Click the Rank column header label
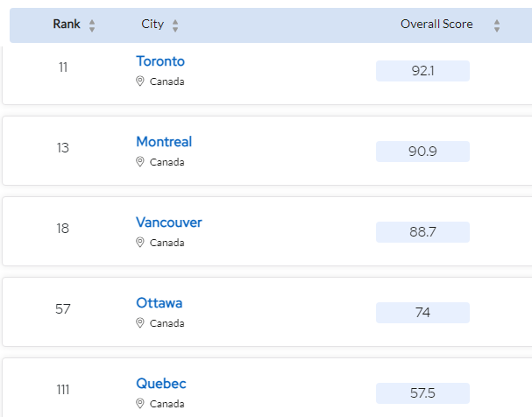The height and width of the screenshot is (417, 532). 67,24
